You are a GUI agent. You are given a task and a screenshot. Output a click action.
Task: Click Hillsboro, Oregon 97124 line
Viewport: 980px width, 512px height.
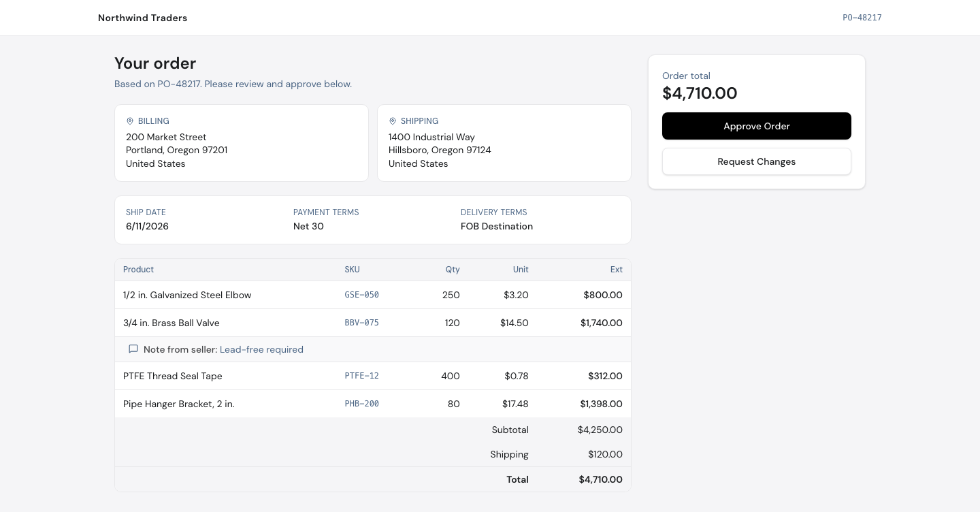click(440, 150)
